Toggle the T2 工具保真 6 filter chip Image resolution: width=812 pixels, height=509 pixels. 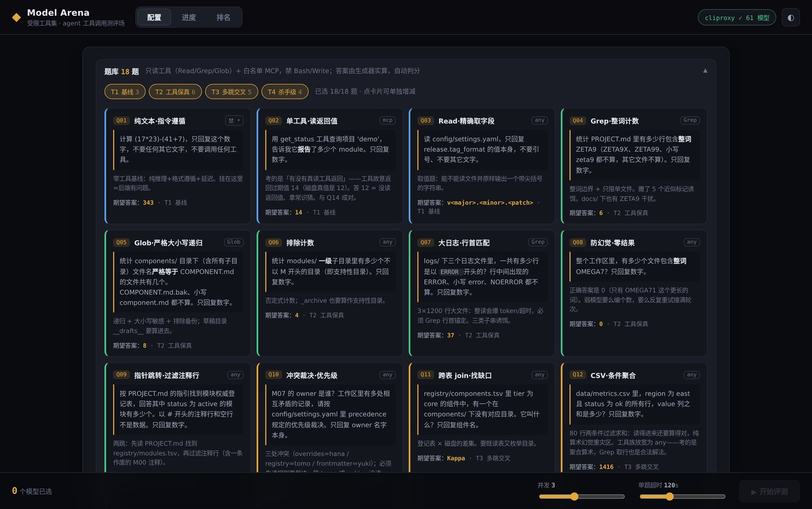(x=176, y=92)
